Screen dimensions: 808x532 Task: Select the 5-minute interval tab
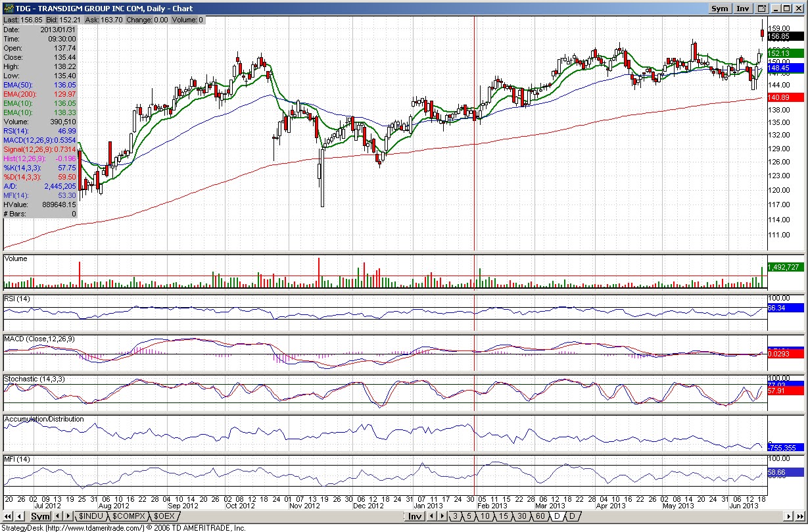469,517
